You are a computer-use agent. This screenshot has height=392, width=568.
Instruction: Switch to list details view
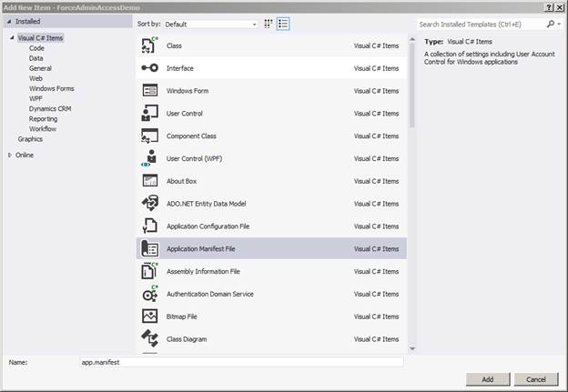pos(283,25)
